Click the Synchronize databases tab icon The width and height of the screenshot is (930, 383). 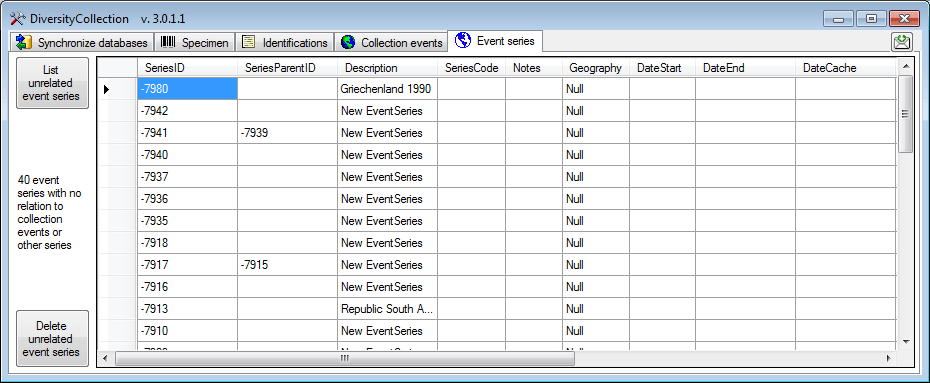pos(24,42)
